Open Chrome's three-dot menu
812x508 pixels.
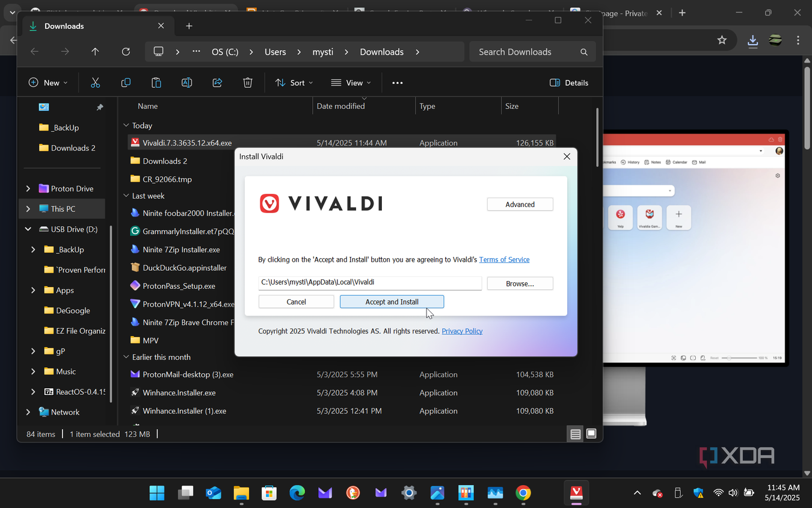[x=798, y=40]
